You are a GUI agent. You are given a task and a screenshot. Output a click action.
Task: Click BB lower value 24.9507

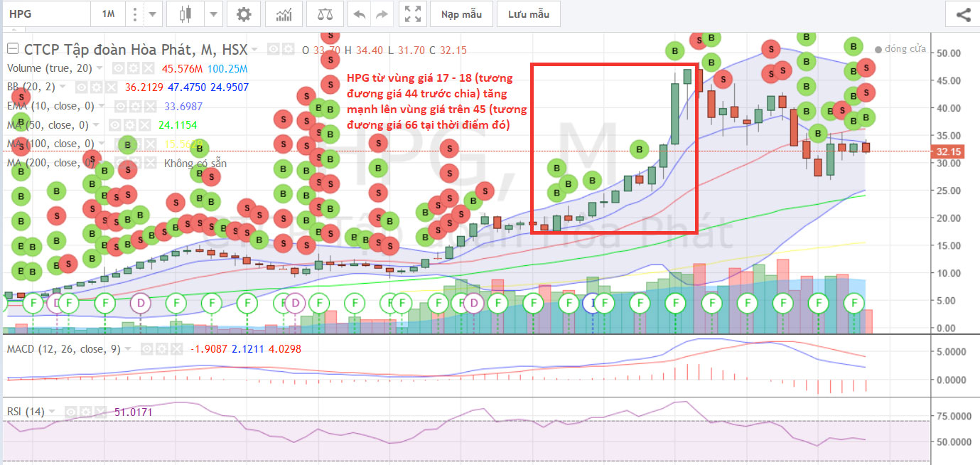click(230, 87)
